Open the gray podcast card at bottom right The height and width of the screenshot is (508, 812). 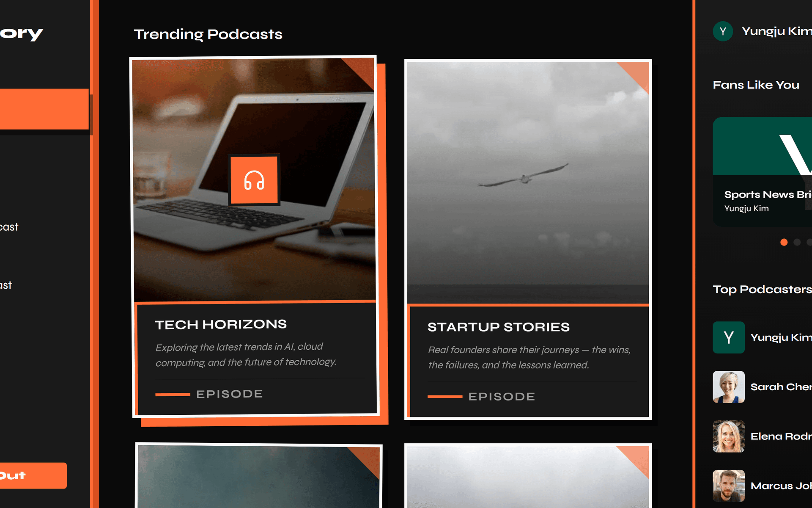528,476
